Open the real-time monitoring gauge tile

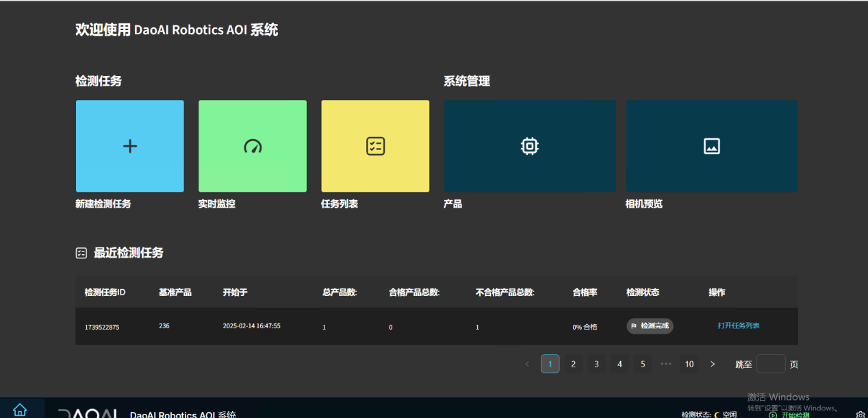tap(253, 146)
